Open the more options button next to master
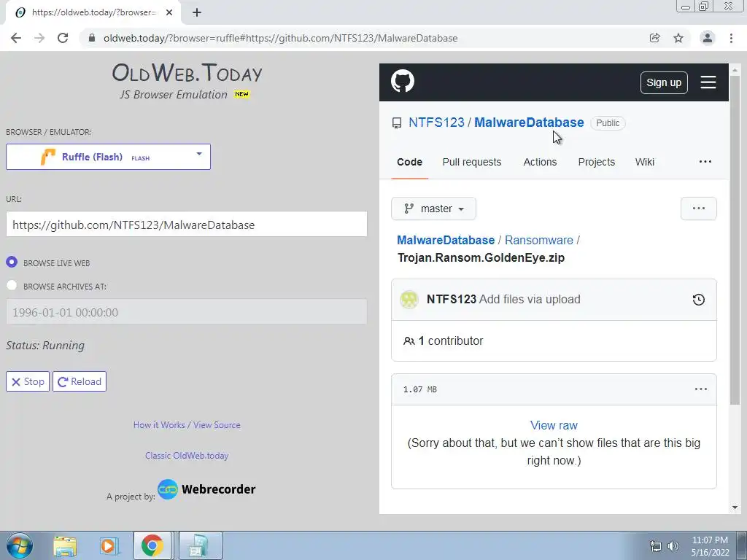Screen dimensions: 747x560 [x=698, y=209]
